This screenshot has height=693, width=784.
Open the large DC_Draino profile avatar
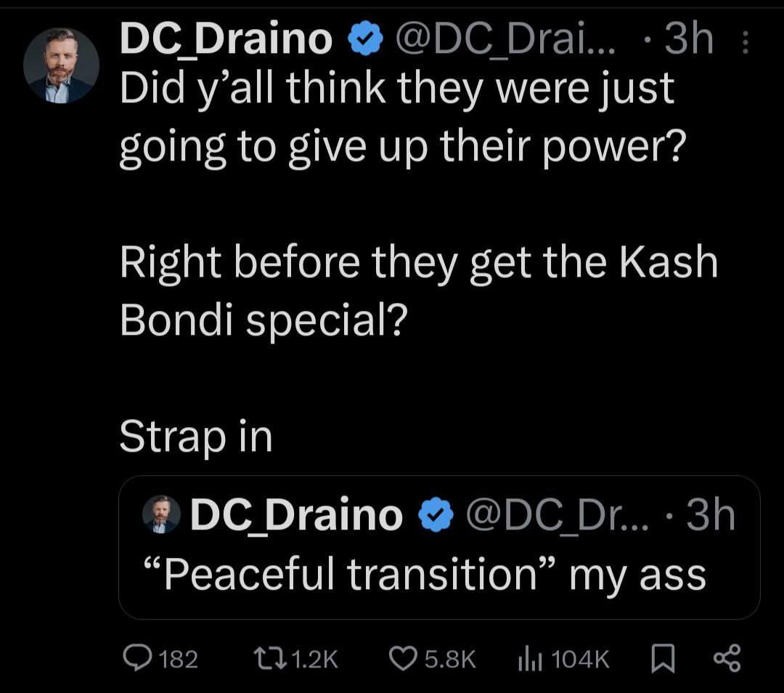point(61,65)
